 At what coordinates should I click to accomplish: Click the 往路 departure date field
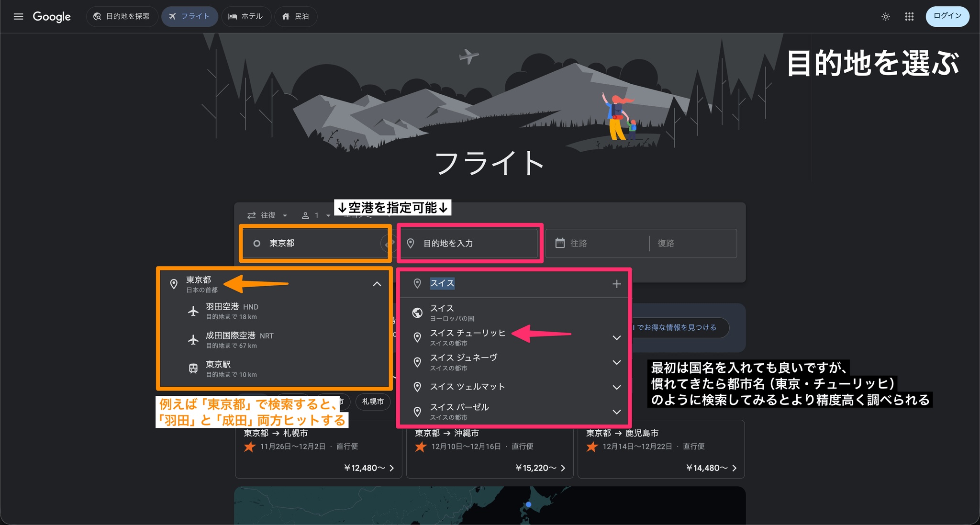[x=598, y=243]
